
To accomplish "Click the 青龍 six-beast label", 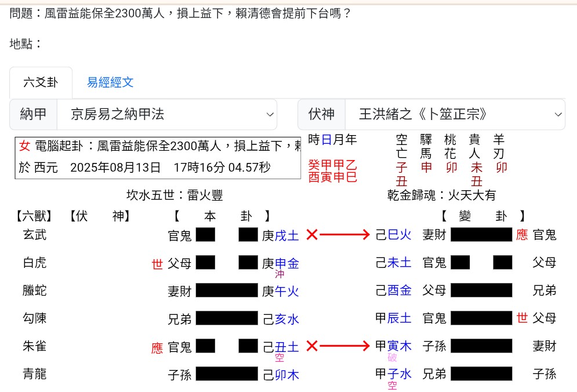I will coord(33,374).
